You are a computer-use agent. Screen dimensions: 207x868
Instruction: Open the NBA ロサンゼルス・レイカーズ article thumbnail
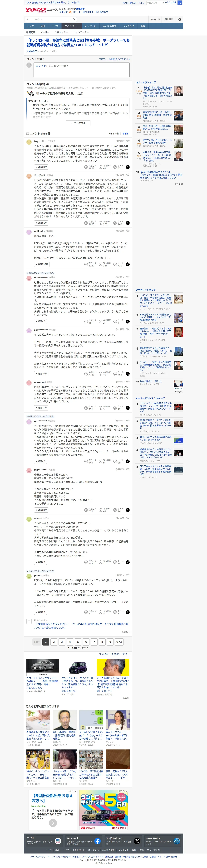(x=38, y=759)
